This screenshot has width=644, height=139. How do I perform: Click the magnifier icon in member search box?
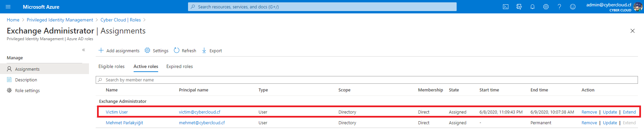coord(100,80)
